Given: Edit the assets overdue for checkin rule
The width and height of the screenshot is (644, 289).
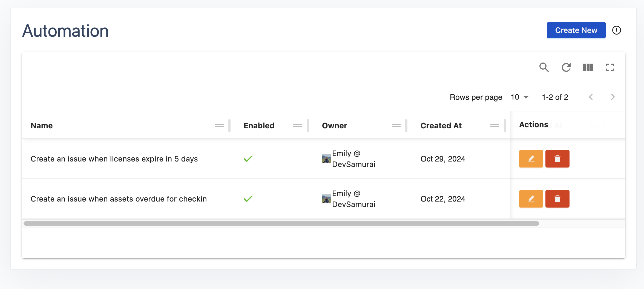Looking at the screenshot, I should coord(531,199).
